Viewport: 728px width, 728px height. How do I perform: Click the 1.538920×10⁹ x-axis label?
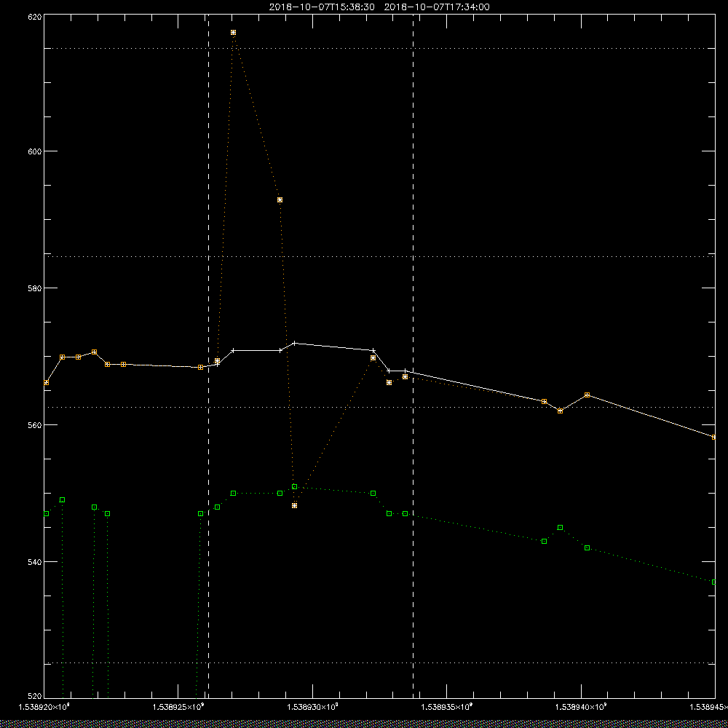tap(44, 707)
